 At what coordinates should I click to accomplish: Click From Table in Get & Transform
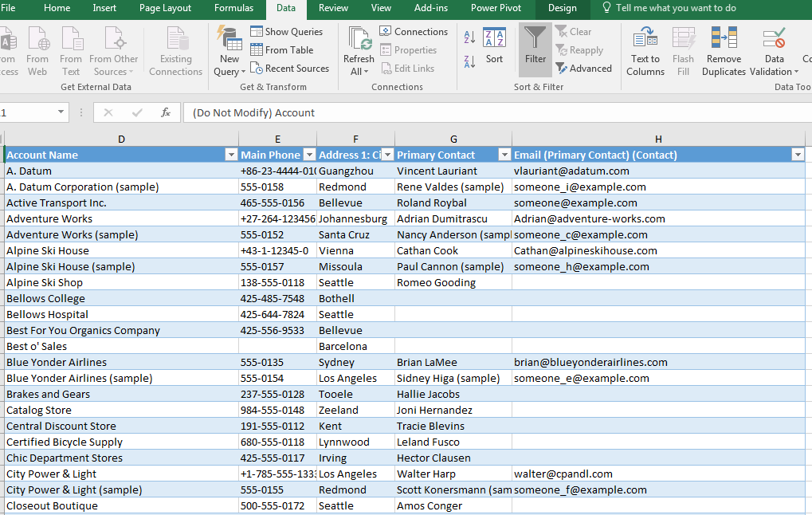(282, 50)
